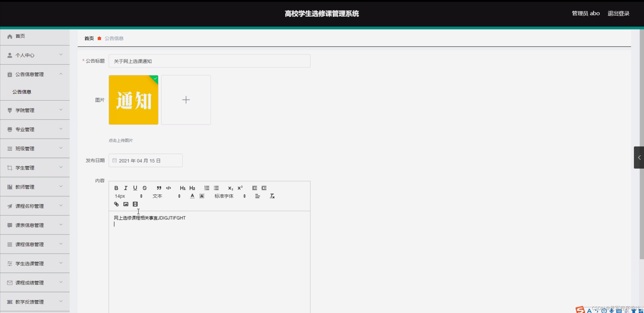
Task: Click the 公告标题 input field
Action: click(x=209, y=61)
